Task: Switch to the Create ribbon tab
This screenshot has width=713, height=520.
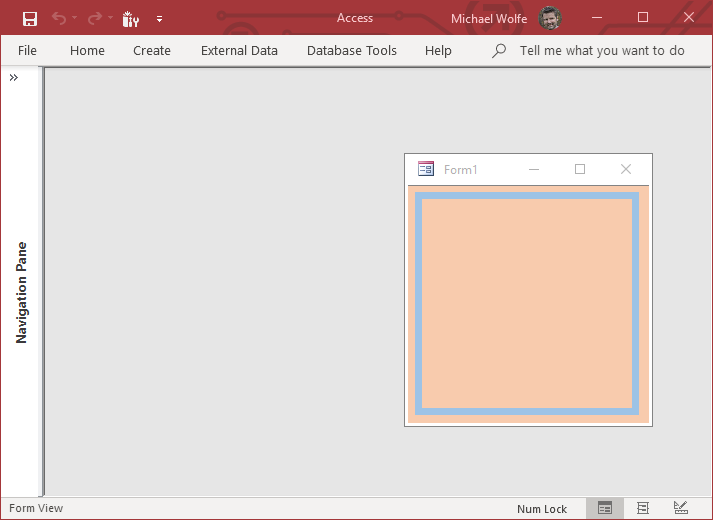Action: 152,50
